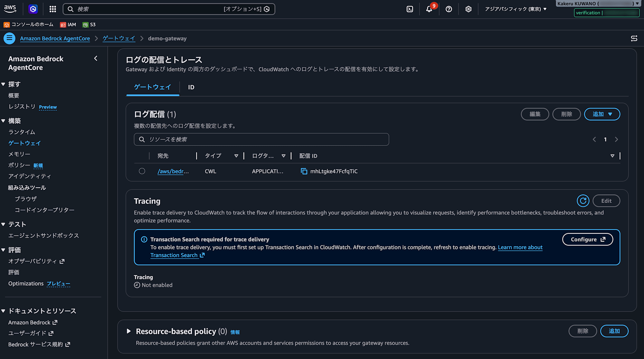This screenshot has width=644, height=359.
Task: Open the IAM bookmark shortcut
Action: (68, 24)
